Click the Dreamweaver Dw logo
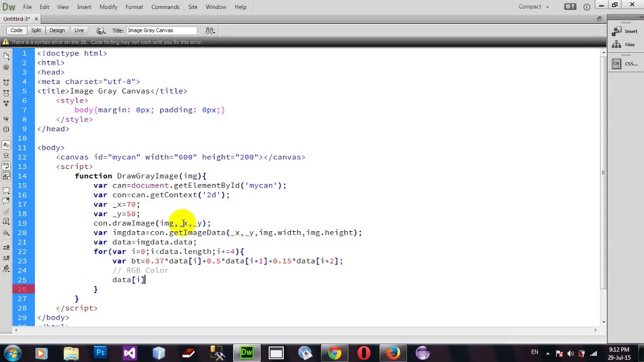Screen dimensions: 644x362 9,7
